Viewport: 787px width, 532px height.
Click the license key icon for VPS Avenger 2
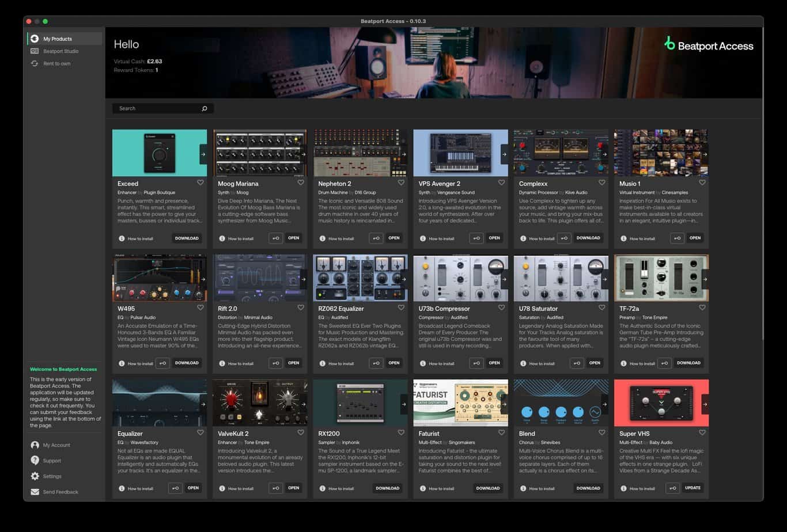pyautogui.click(x=476, y=238)
